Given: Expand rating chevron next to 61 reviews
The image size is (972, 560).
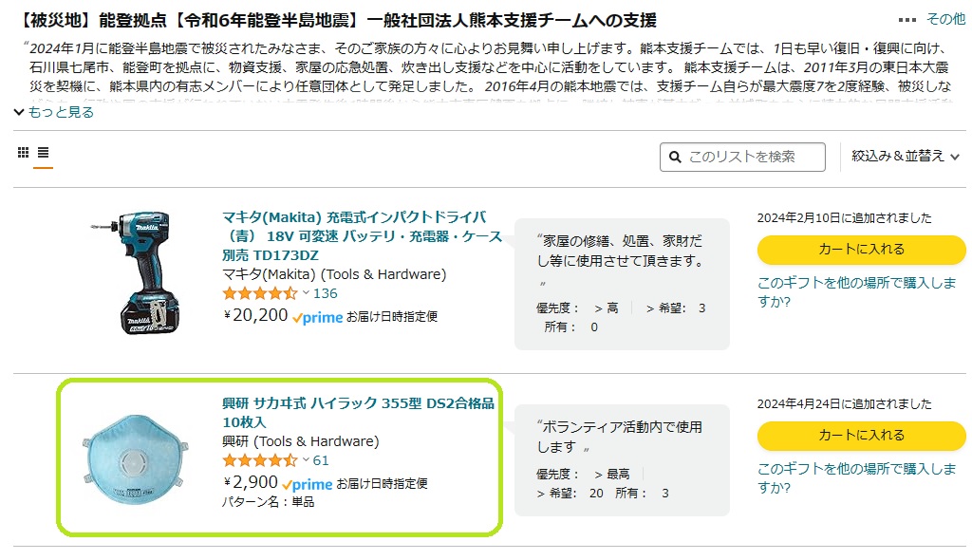Looking at the screenshot, I should pos(306,459).
